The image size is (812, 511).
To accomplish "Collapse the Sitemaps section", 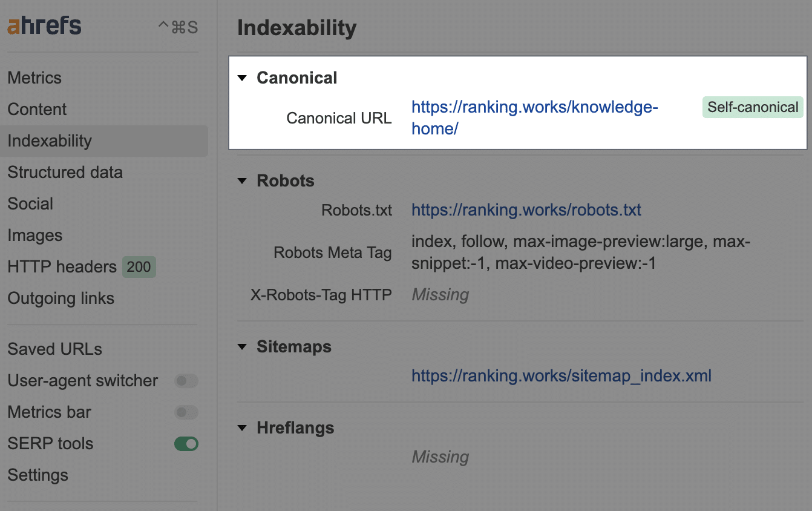I will [241, 346].
